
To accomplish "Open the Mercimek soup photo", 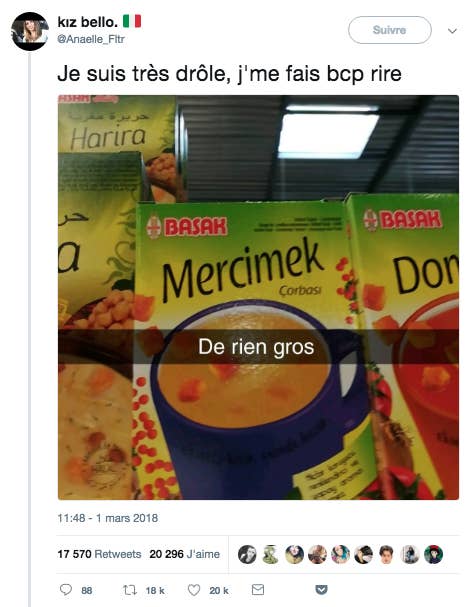I will [258, 297].
